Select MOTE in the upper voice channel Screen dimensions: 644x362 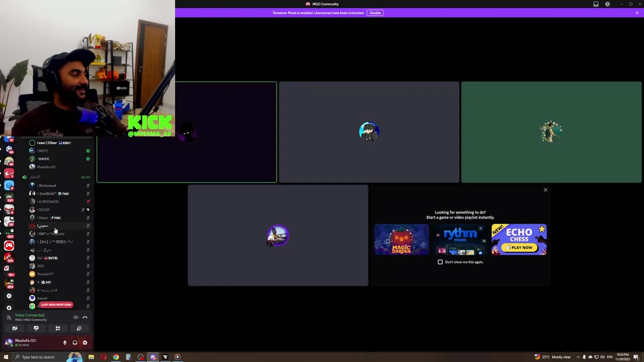59,151
